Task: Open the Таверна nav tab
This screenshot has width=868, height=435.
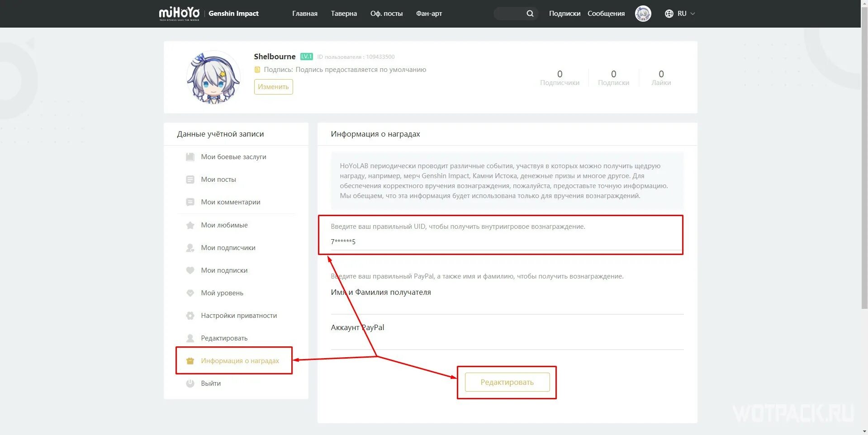Action: pos(344,14)
